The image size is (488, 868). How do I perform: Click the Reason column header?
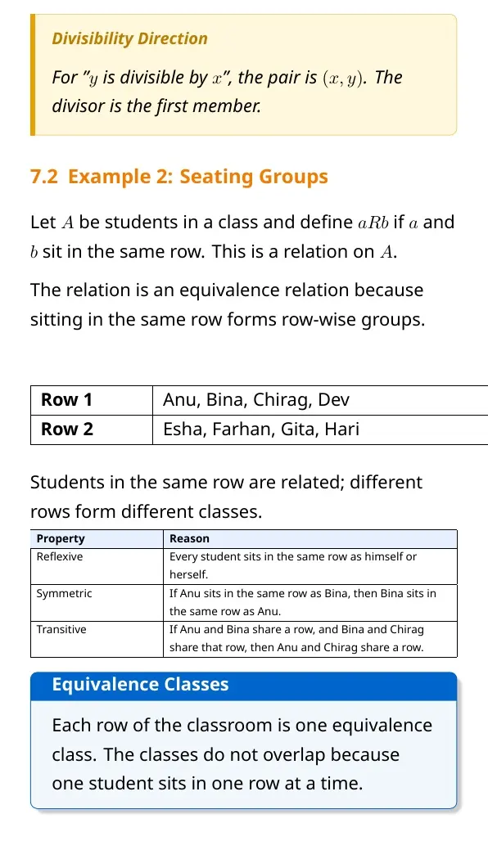[x=310, y=538]
